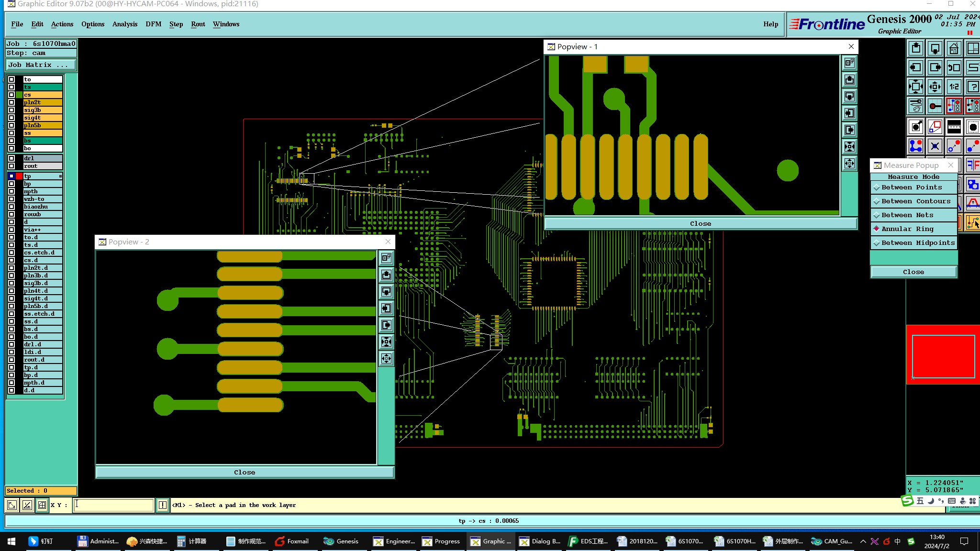Click the red color swatch of tp layer

click(x=19, y=176)
